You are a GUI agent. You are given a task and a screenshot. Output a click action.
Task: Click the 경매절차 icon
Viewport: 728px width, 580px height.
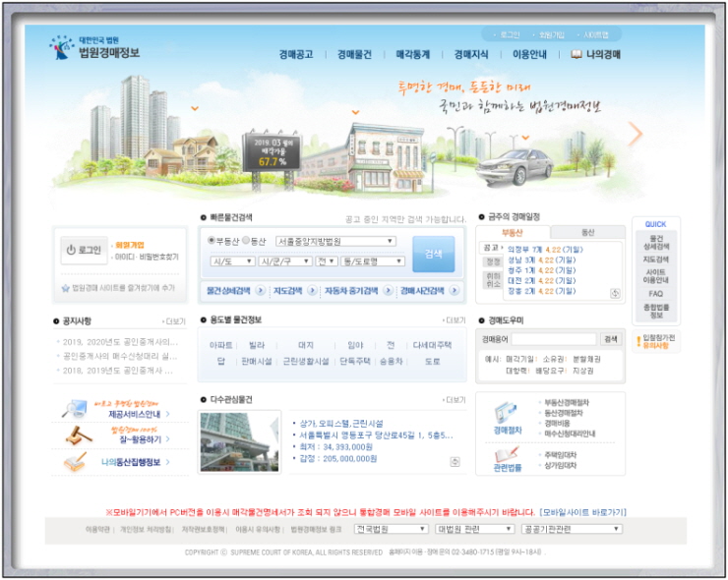(x=507, y=412)
